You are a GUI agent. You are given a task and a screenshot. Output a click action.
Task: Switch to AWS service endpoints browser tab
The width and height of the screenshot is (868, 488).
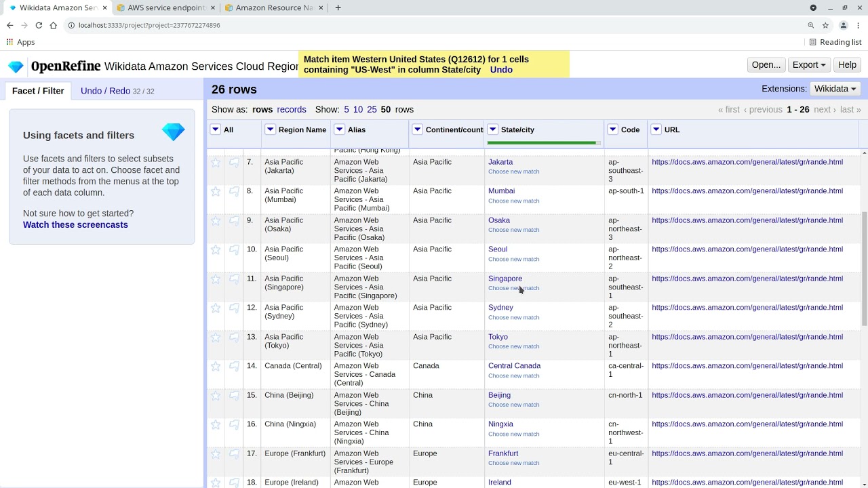(x=166, y=7)
